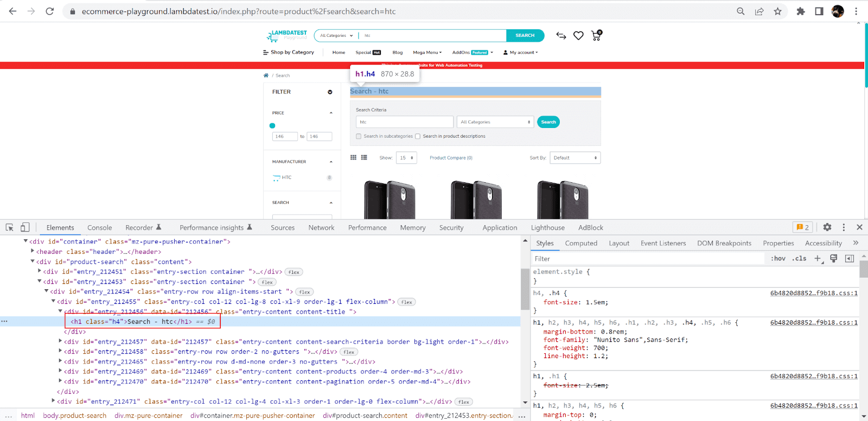Switch to list view of products

tap(364, 157)
